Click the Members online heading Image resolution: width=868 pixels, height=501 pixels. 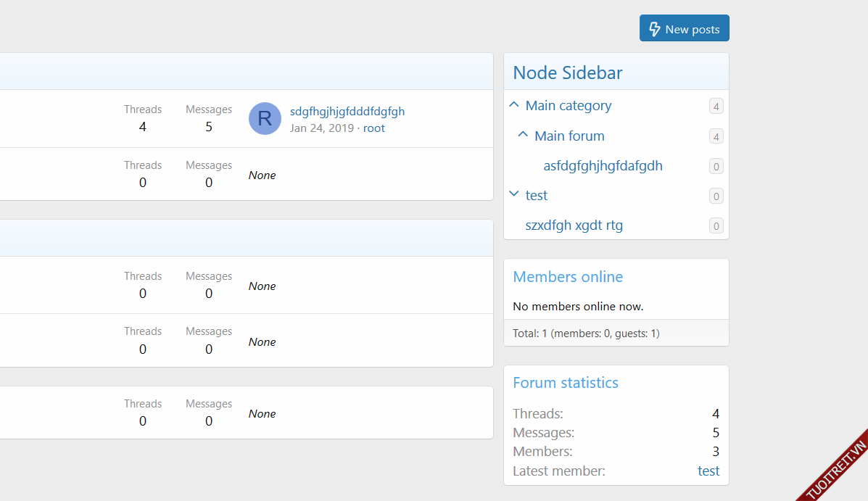click(x=568, y=277)
